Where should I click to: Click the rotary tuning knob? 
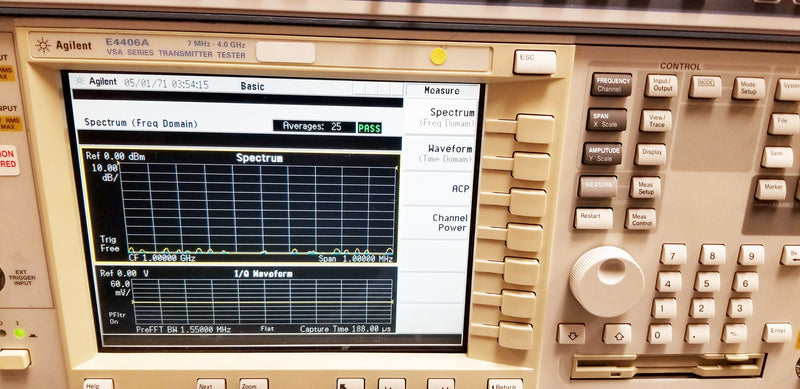pos(607,282)
